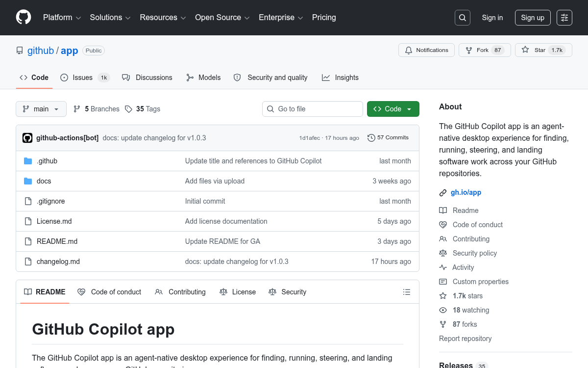Image resolution: width=588 pixels, height=368 pixels.
Task: Star the repository with the Star button
Action: (543, 50)
